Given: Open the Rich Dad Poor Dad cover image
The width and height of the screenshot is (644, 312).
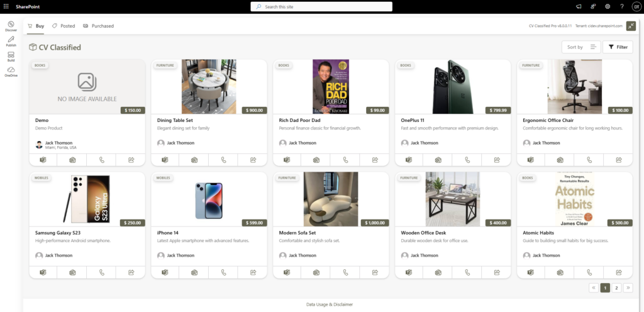Looking at the screenshot, I should (331, 87).
